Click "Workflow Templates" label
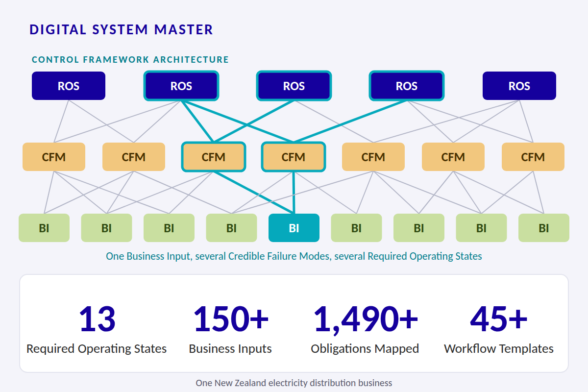 [x=499, y=349]
